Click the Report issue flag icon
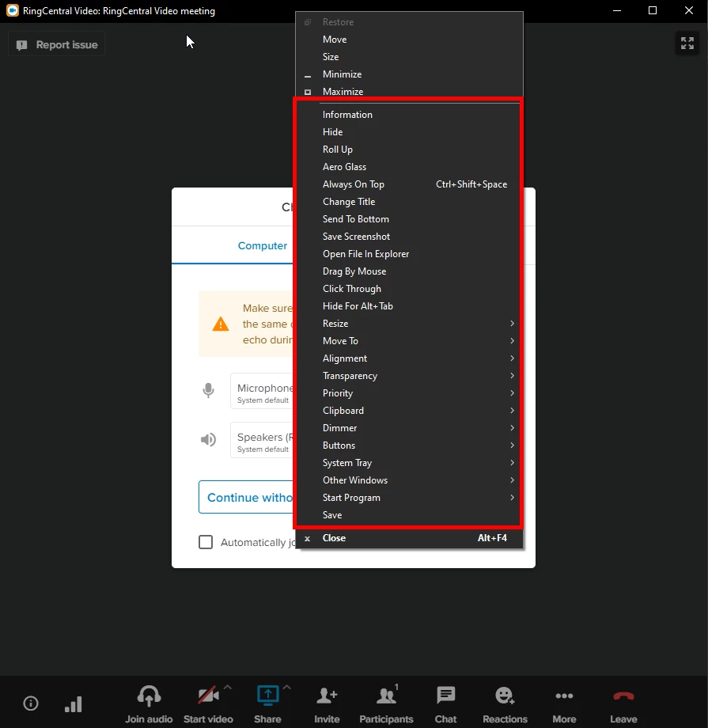708x728 pixels. (x=22, y=45)
